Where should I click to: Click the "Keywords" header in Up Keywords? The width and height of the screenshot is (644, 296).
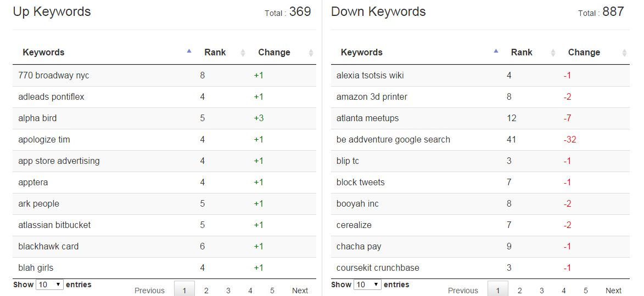coord(43,53)
